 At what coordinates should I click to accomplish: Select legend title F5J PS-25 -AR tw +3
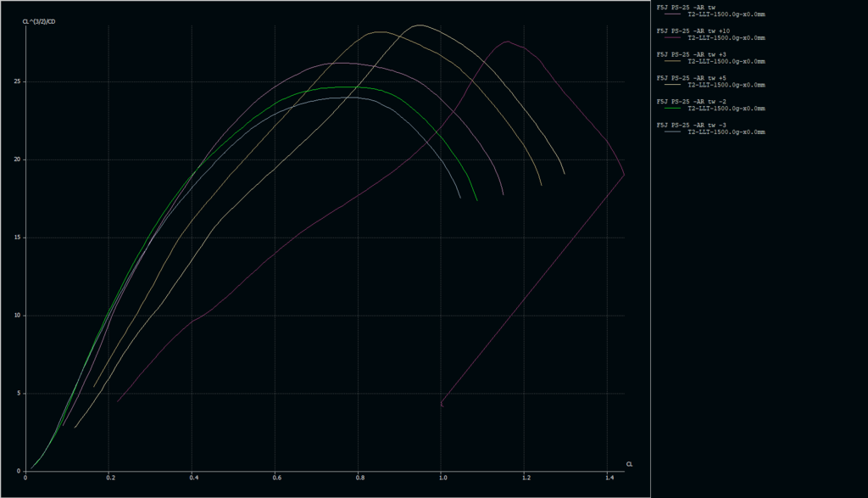point(692,54)
